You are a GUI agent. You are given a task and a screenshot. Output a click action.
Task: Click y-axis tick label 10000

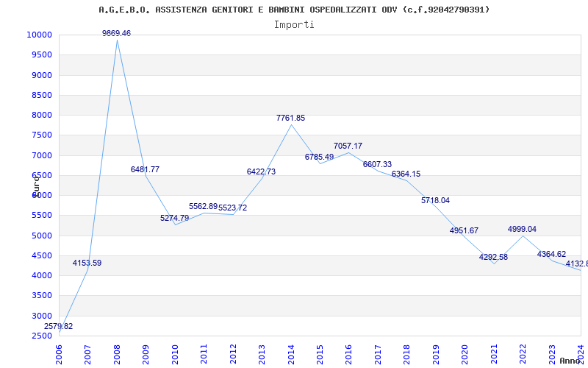tap(39, 35)
